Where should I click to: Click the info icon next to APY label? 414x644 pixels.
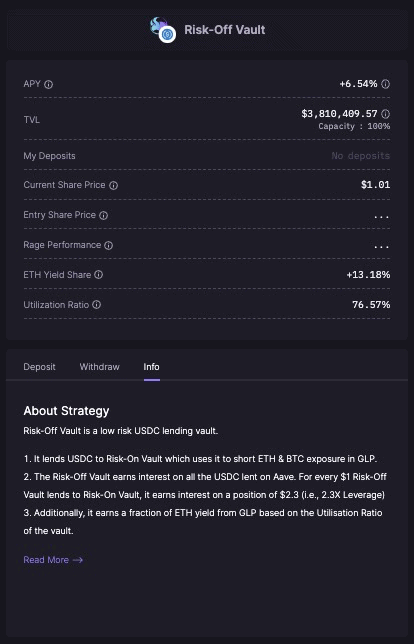pos(48,85)
